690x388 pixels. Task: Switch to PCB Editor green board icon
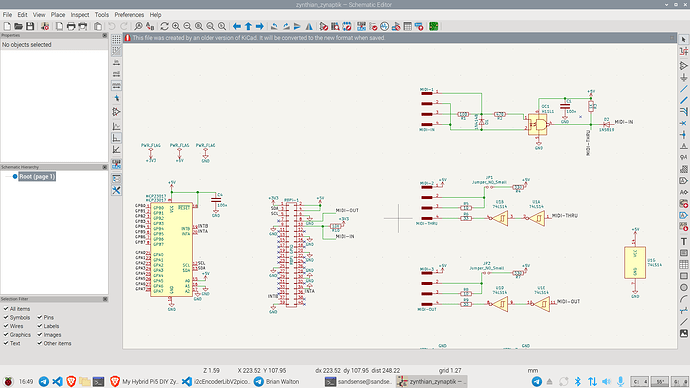coord(434,26)
